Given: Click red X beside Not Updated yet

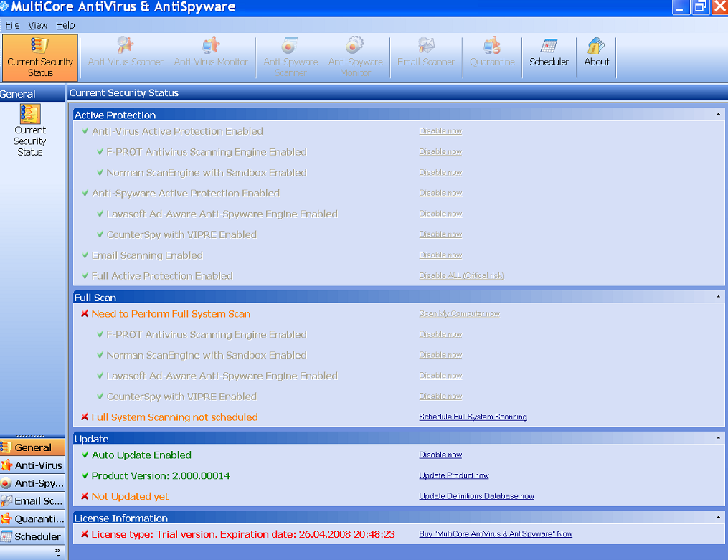Looking at the screenshot, I should 85,496.
